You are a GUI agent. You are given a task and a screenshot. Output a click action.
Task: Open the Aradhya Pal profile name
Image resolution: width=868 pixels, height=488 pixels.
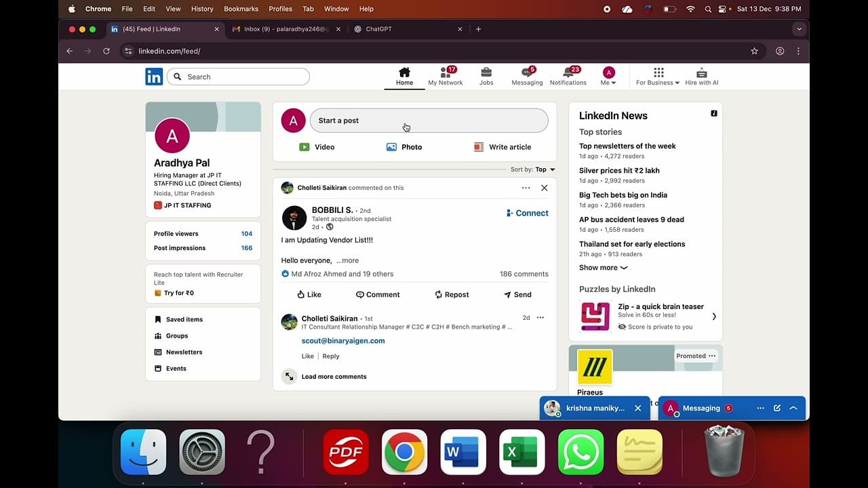click(182, 163)
